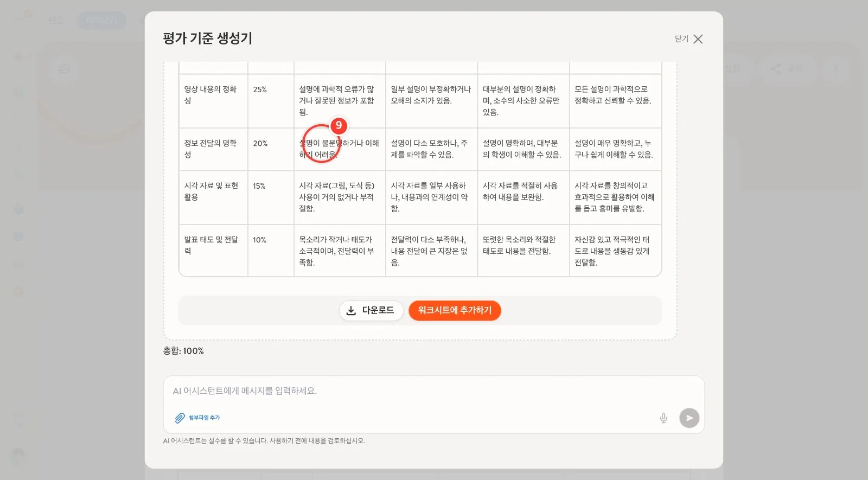Click the cell starting '자신감 있고 적극적인 태도로'
Image resolution: width=868 pixels, height=480 pixels.
point(615,251)
